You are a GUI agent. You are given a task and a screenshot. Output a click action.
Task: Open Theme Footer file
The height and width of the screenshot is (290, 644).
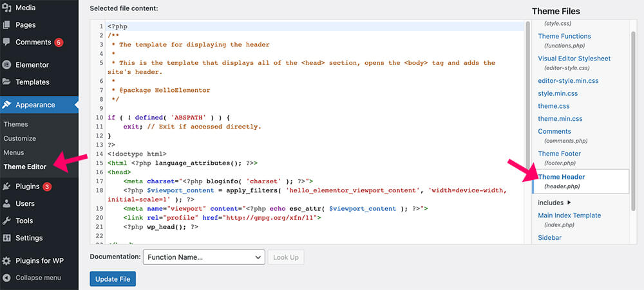560,154
